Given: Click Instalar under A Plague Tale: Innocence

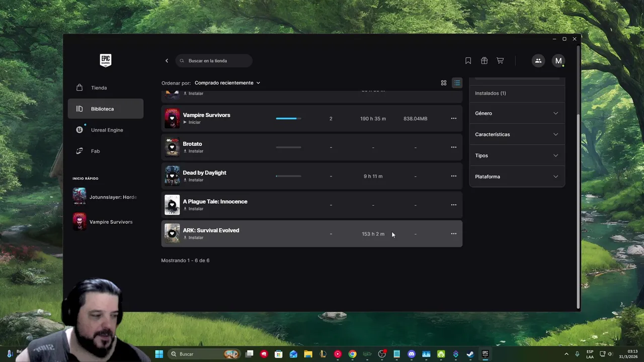Looking at the screenshot, I should 193,209.
